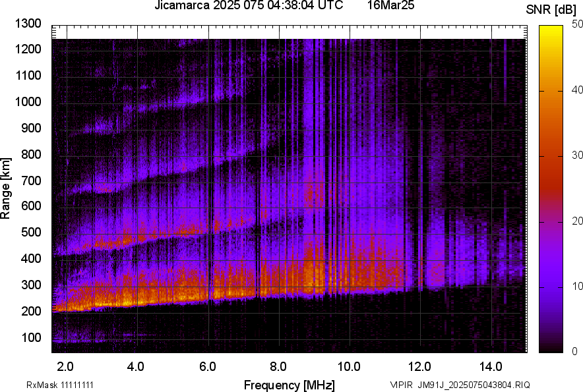Click frequency axis tick '6.0'
Viewport: 583px width, 392px height.
208,367
